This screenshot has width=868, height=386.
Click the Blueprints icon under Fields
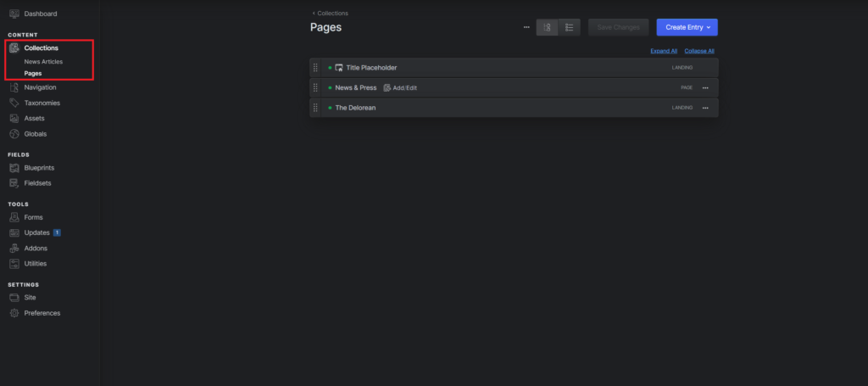(x=14, y=168)
